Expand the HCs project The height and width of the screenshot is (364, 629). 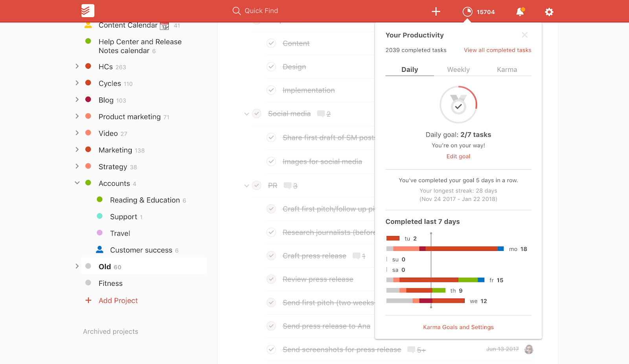click(77, 66)
